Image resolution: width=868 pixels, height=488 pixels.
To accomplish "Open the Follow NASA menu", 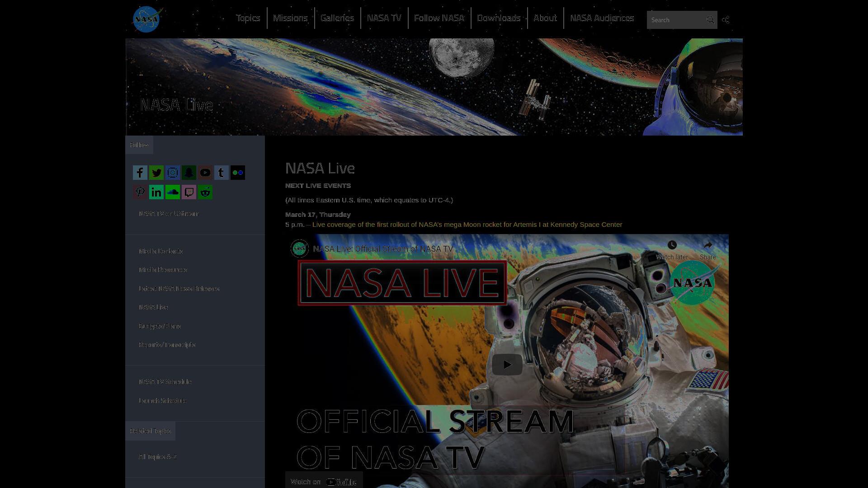I will point(439,18).
